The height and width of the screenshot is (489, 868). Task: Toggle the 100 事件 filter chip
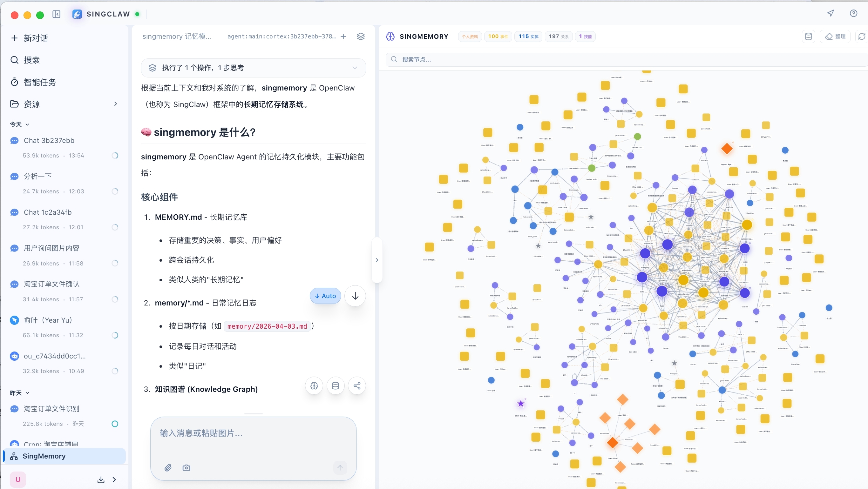click(498, 37)
